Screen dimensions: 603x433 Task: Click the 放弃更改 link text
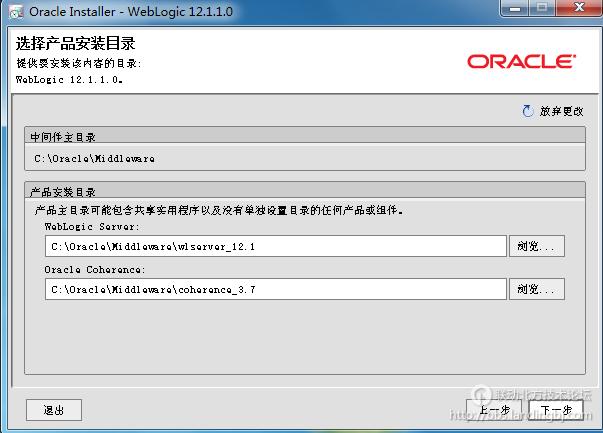[x=561, y=111]
